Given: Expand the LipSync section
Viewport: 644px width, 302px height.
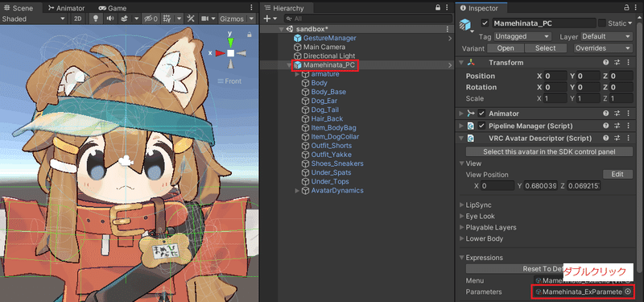Looking at the screenshot, I should (x=461, y=205).
